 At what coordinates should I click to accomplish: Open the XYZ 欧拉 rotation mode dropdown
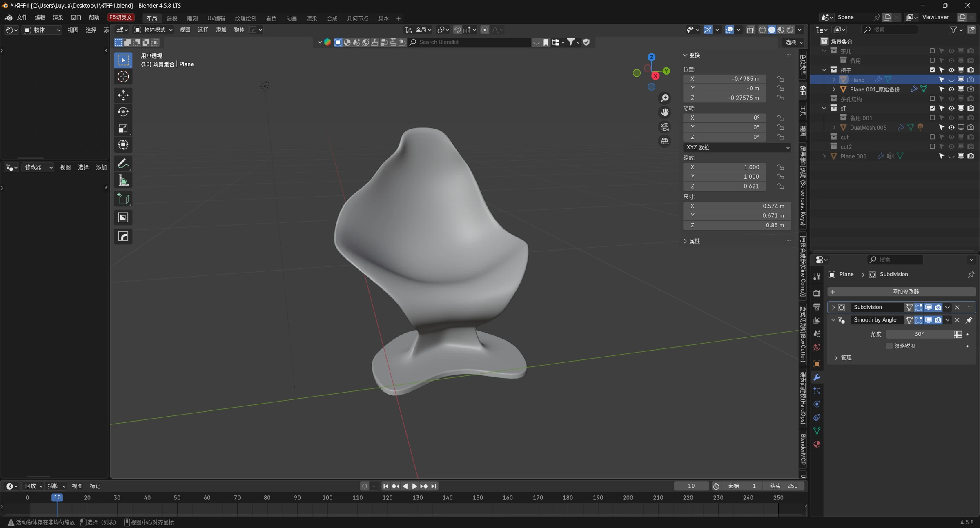point(737,147)
